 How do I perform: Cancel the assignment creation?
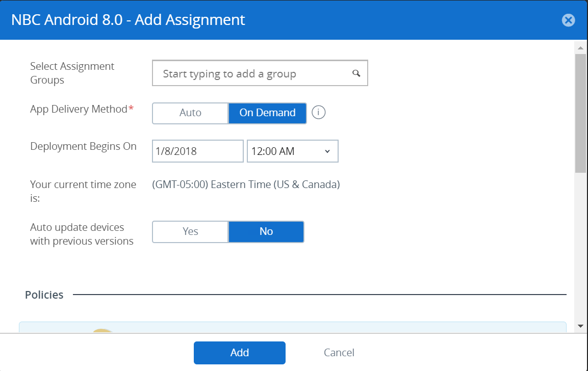(x=339, y=352)
